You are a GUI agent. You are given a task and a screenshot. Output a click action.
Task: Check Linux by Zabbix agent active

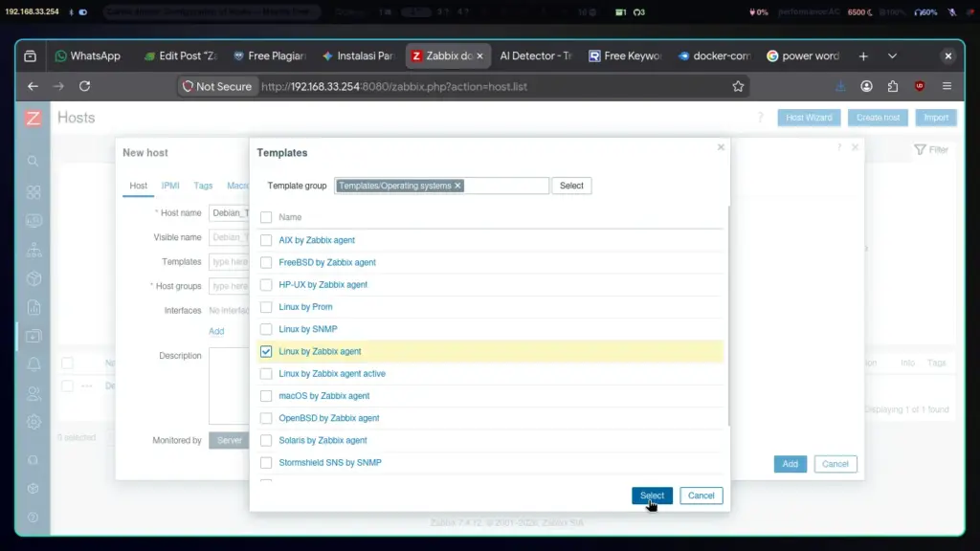(266, 374)
